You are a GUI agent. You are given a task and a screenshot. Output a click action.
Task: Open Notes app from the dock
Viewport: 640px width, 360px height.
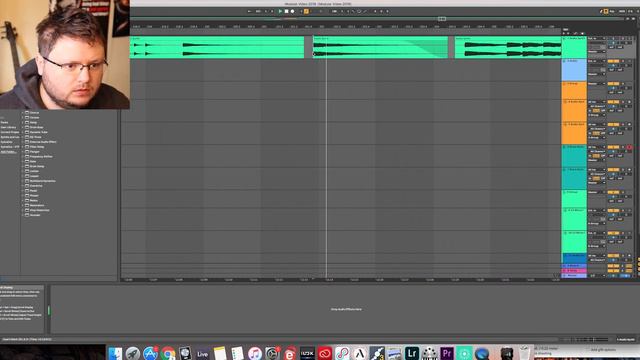220,353
